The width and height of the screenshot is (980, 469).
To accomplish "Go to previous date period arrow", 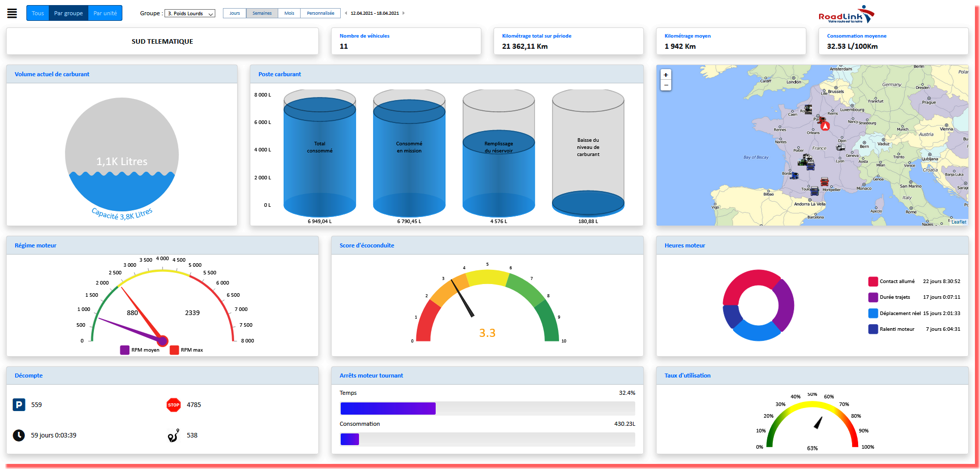I will coord(346,13).
